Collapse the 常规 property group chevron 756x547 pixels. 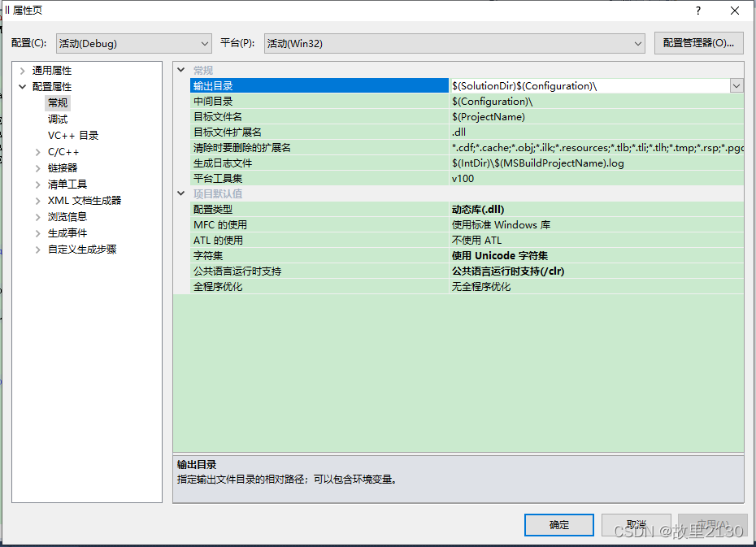click(181, 70)
